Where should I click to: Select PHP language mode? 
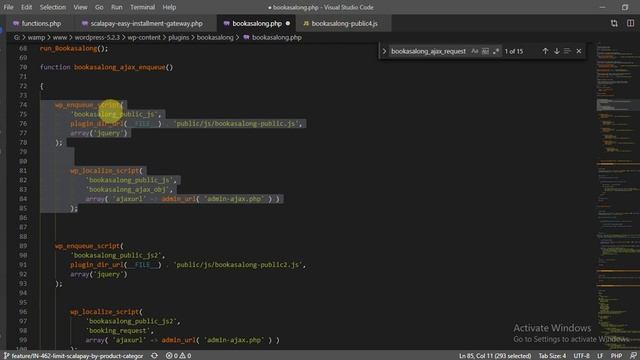(616, 356)
